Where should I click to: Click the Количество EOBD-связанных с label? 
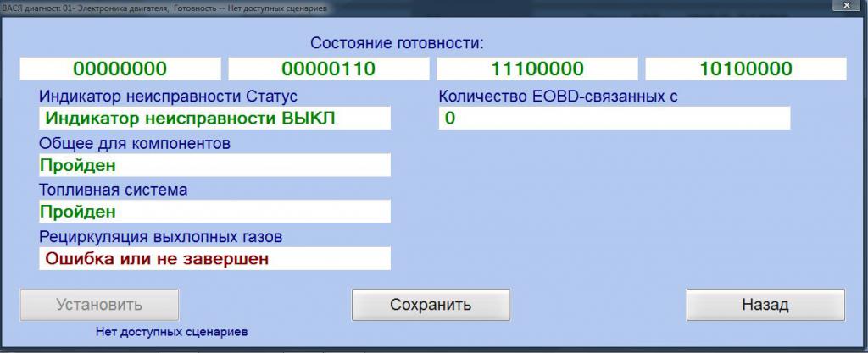coord(558,97)
